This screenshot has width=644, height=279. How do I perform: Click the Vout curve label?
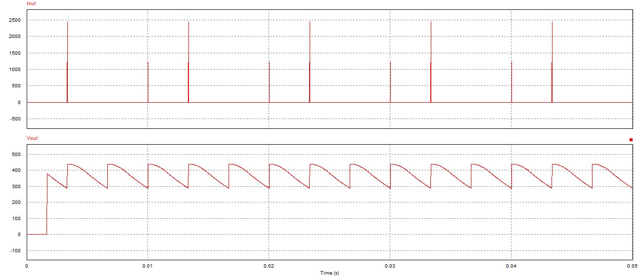click(x=32, y=138)
